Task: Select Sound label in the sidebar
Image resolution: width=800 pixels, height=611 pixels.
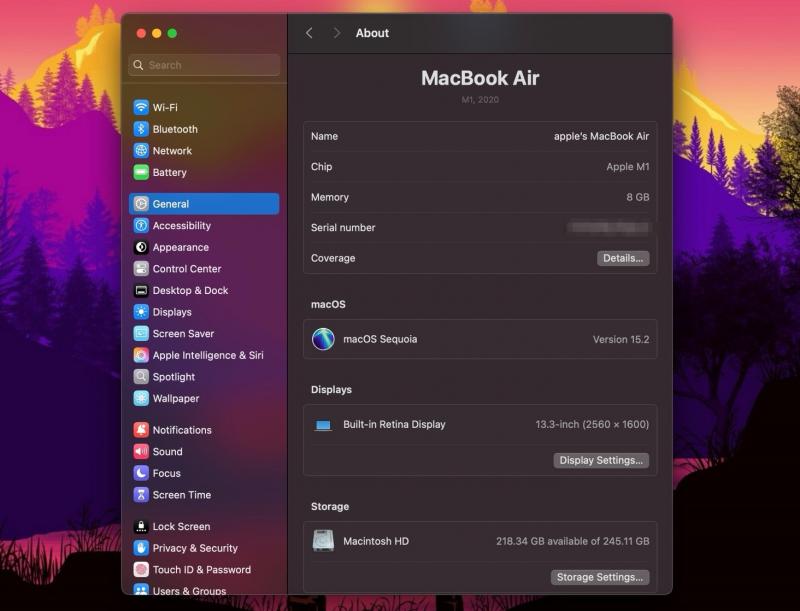Action: 167,451
